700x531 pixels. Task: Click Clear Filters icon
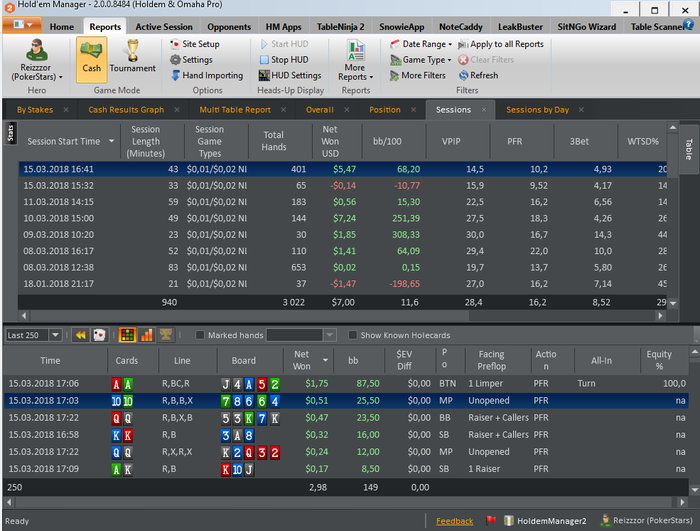(x=463, y=59)
